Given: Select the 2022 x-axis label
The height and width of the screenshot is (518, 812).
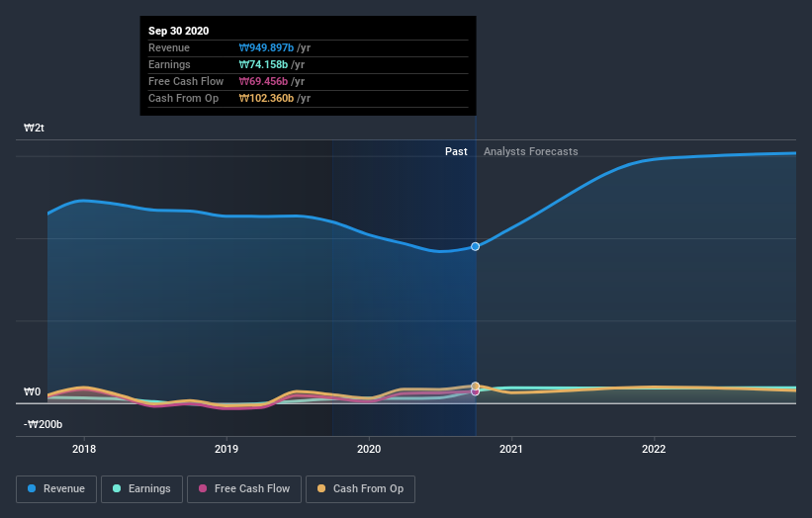Looking at the screenshot, I should (x=654, y=449).
